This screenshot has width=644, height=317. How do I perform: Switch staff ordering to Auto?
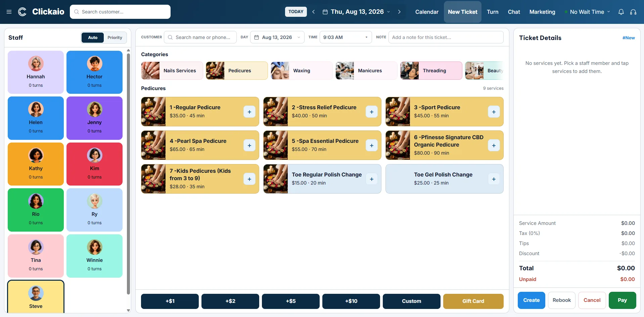(x=93, y=38)
